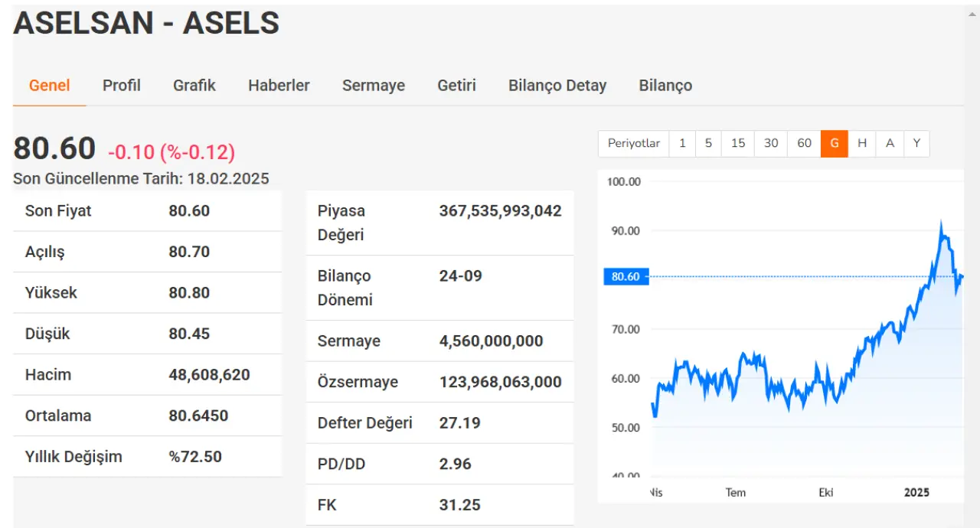
Task: Set chart period to 5 minutes
Action: [x=708, y=143]
